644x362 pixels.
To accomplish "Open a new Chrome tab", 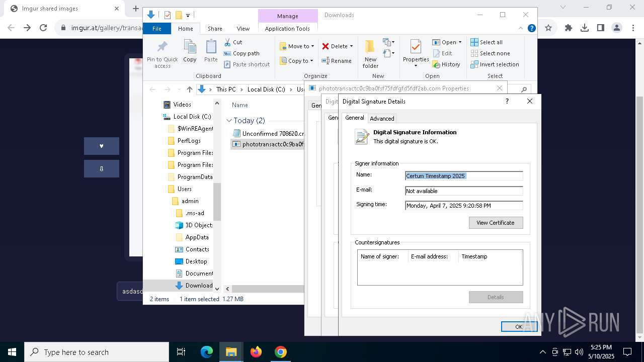I will tap(135, 9).
